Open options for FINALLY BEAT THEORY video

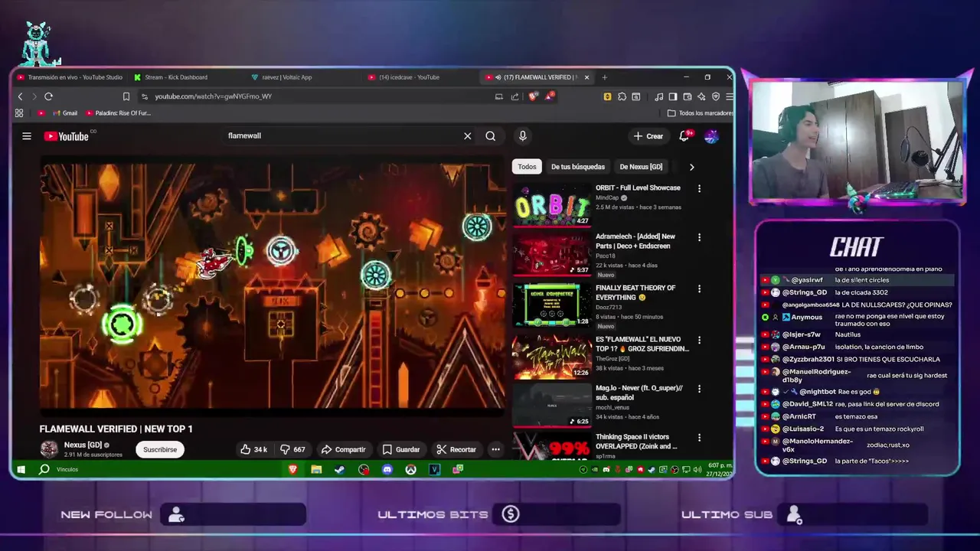pyautogui.click(x=699, y=289)
